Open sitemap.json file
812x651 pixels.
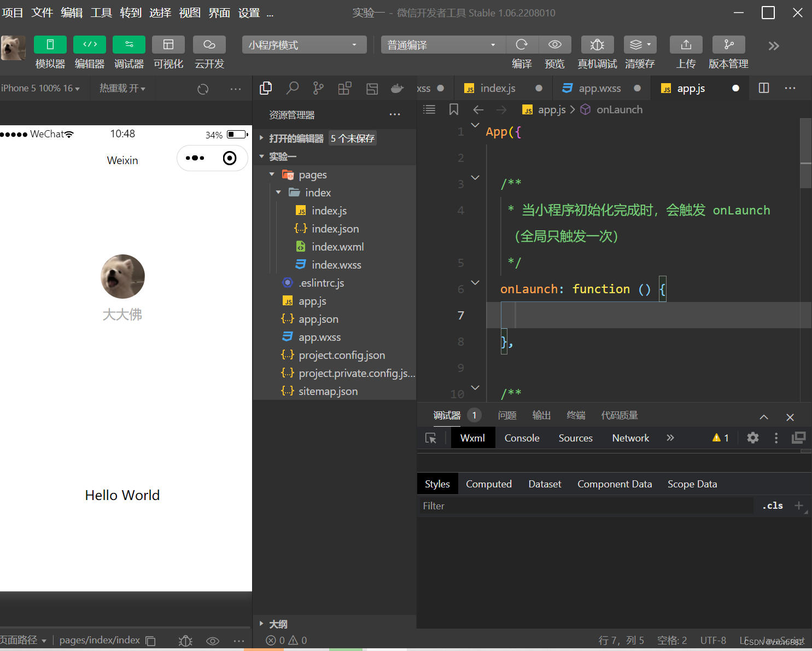334,391
